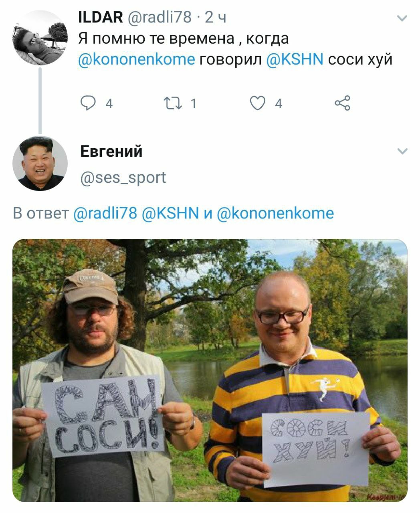The image size is (420, 513).
Task: Tap the Евгений display name
Action: (111, 151)
